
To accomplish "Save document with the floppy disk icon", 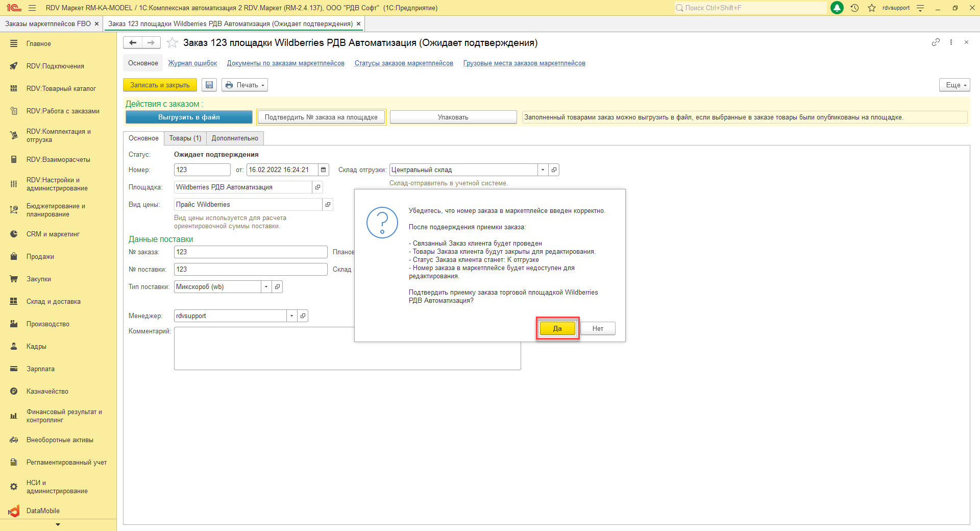I will [209, 85].
